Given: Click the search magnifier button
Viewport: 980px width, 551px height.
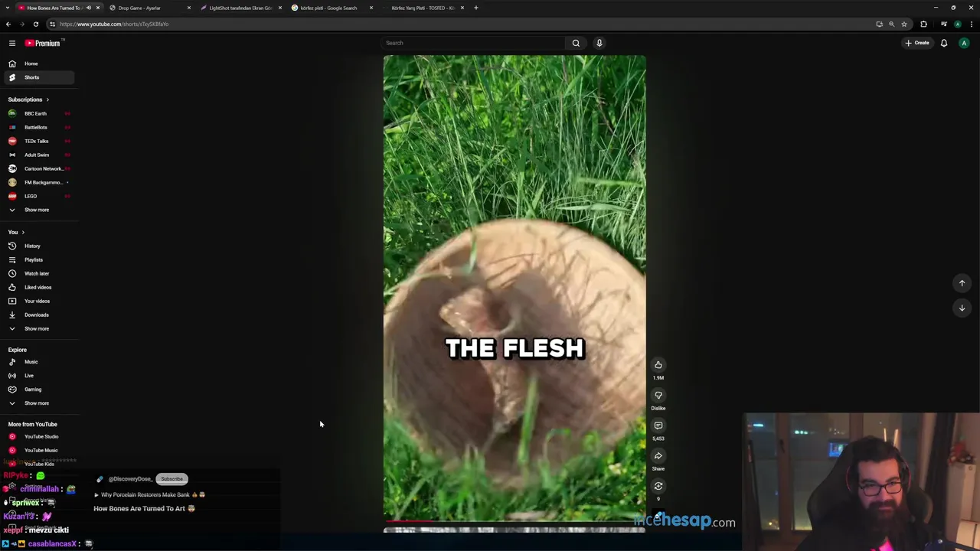Looking at the screenshot, I should click(x=576, y=43).
